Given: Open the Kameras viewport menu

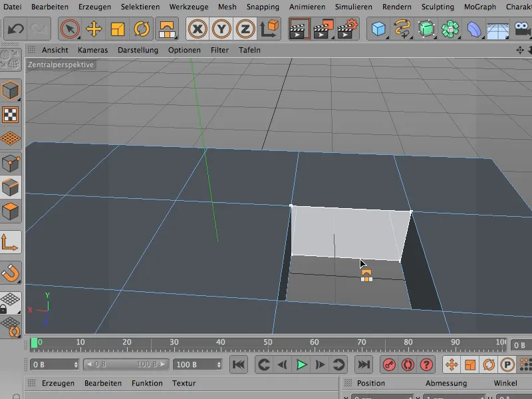Looking at the screenshot, I should coord(92,50).
